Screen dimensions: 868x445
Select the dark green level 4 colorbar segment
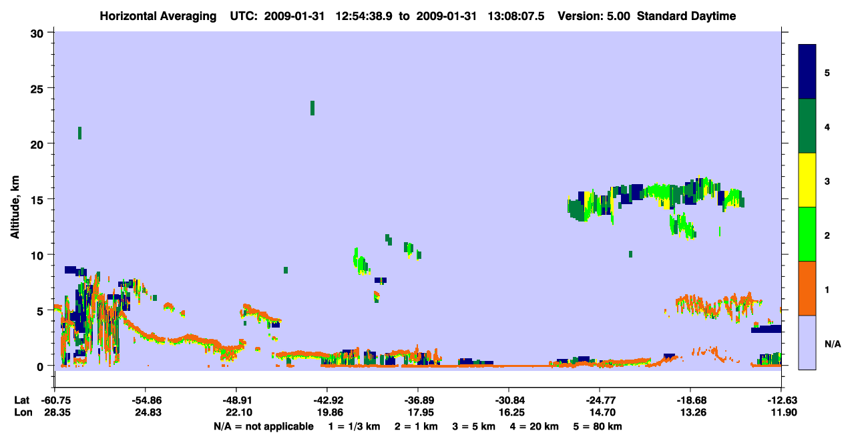point(807,126)
